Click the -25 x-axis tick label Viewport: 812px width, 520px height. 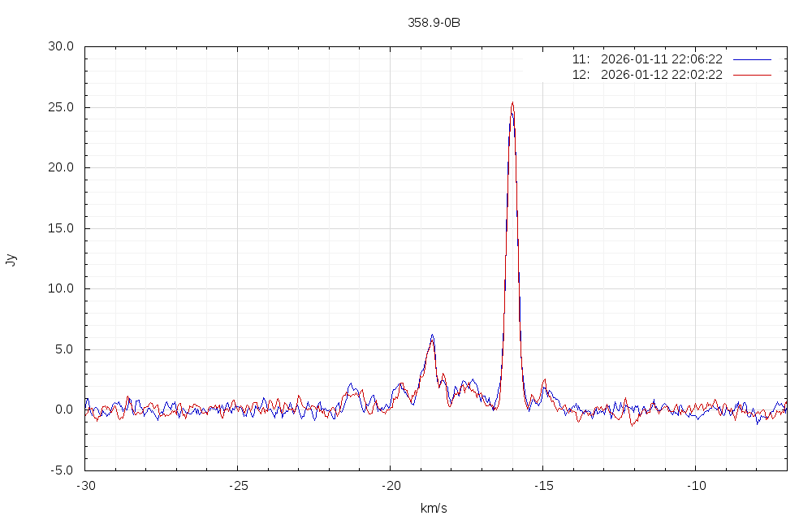237,486
